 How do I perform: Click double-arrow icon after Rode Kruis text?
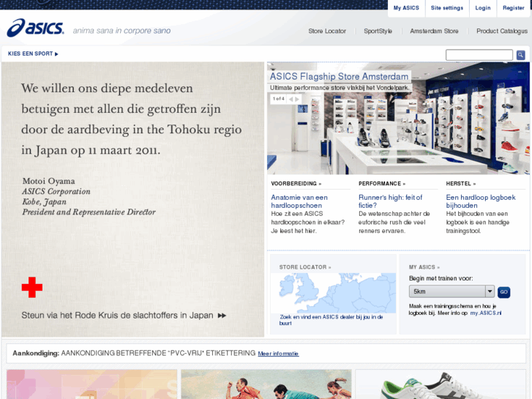pos(222,316)
